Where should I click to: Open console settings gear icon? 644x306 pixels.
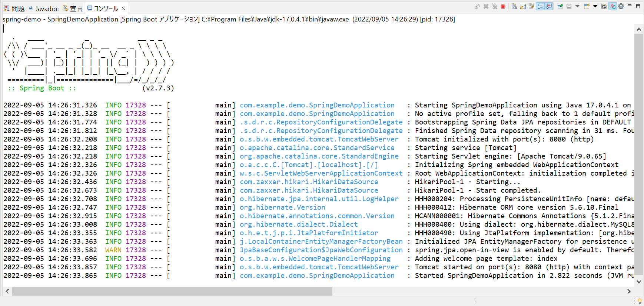pyautogui.click(x=621, y=6)
